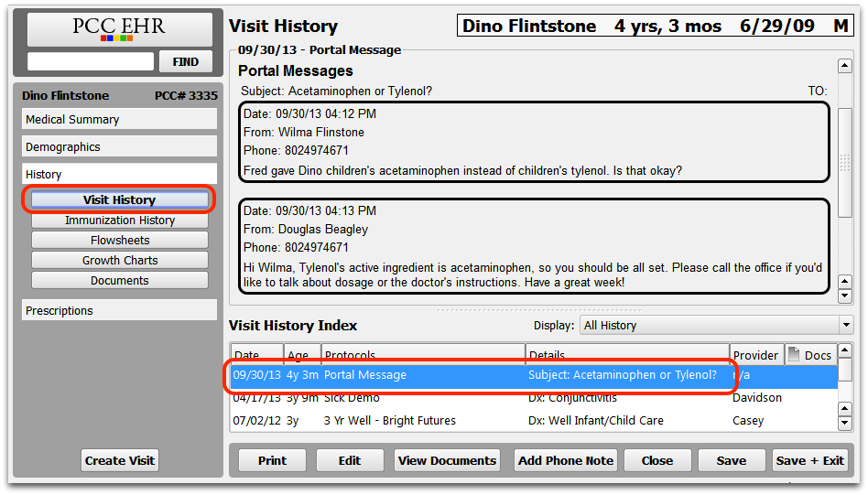Click the Douglas Beagley reply message
Viewport: 868px width, 495px height.
[534, 246]
